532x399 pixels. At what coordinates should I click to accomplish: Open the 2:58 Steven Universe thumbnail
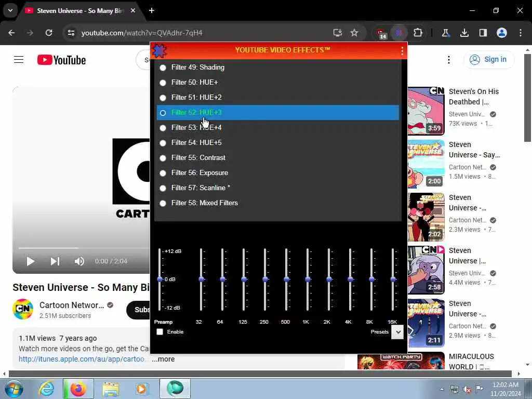click(x=426, y=270)
